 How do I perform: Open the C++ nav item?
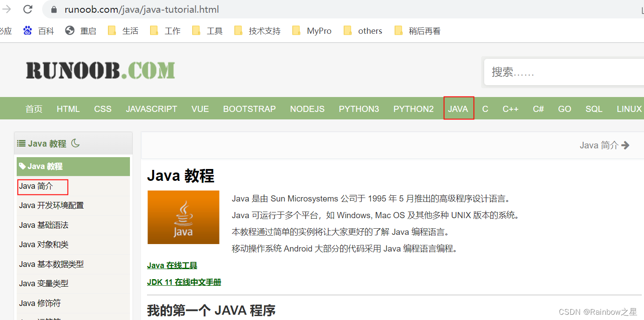click(511, 109)
